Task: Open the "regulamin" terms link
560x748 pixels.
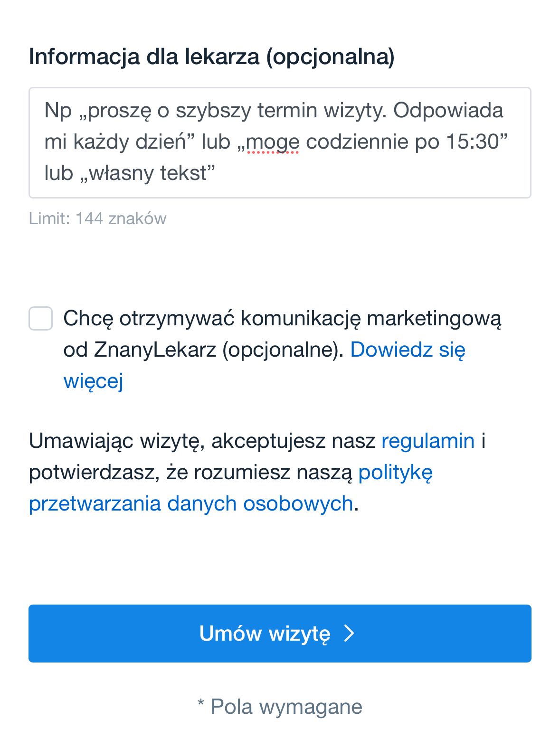Action: [x=428, y=441]
